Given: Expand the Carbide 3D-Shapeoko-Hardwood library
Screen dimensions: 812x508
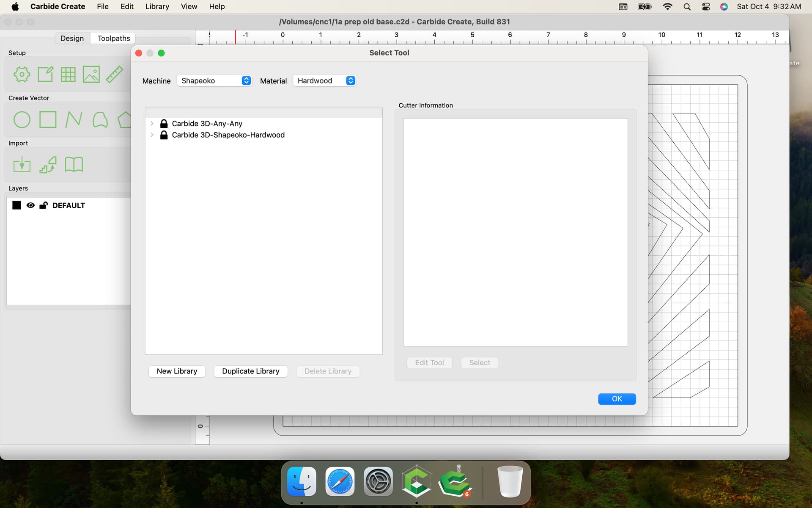Looking at the screenshot, I should click(x=152, y=135).
